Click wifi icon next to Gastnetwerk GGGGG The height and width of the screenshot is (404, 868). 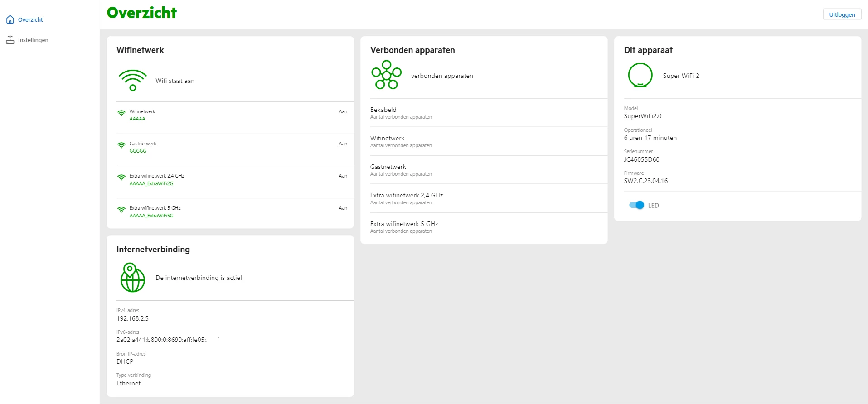pos(121,145)
